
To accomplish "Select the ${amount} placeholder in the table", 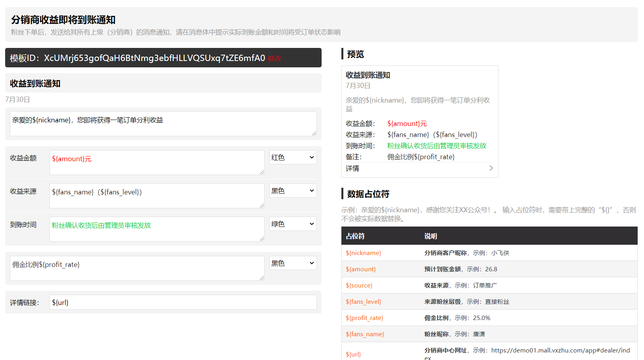I will 361,269.
